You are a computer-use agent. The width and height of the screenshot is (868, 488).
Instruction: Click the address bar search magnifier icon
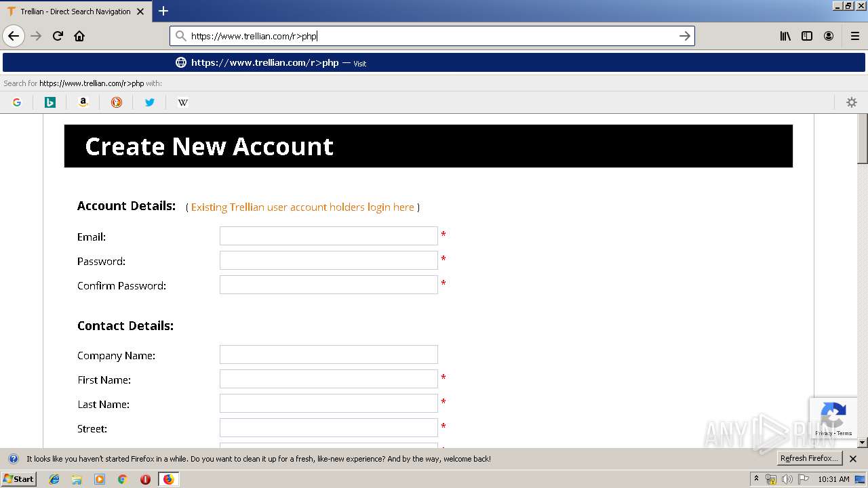[x=180, y=36]
